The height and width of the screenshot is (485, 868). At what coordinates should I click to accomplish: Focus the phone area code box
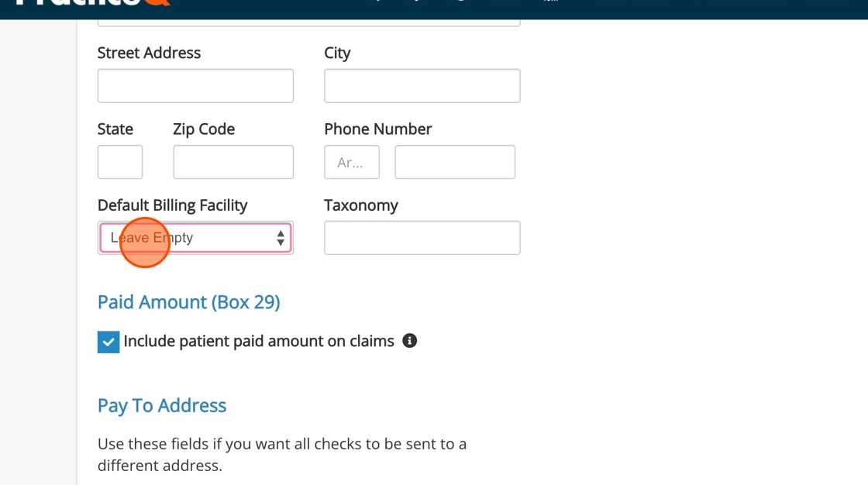tap(351, 162)
